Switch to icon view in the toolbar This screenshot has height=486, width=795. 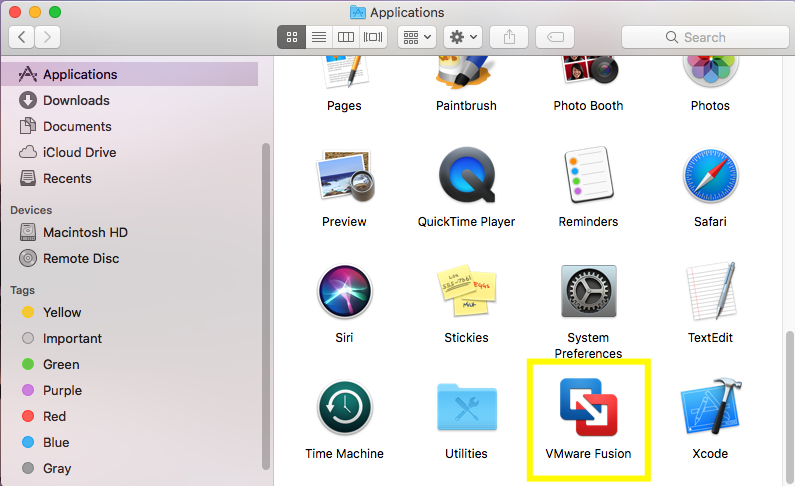pos(292,37)
